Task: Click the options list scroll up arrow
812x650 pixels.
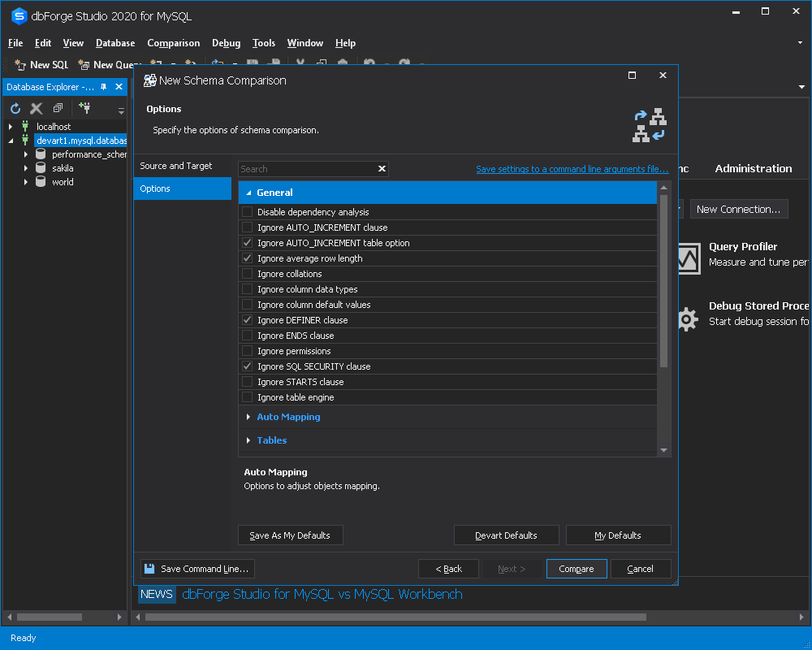Action: point(663,188)
